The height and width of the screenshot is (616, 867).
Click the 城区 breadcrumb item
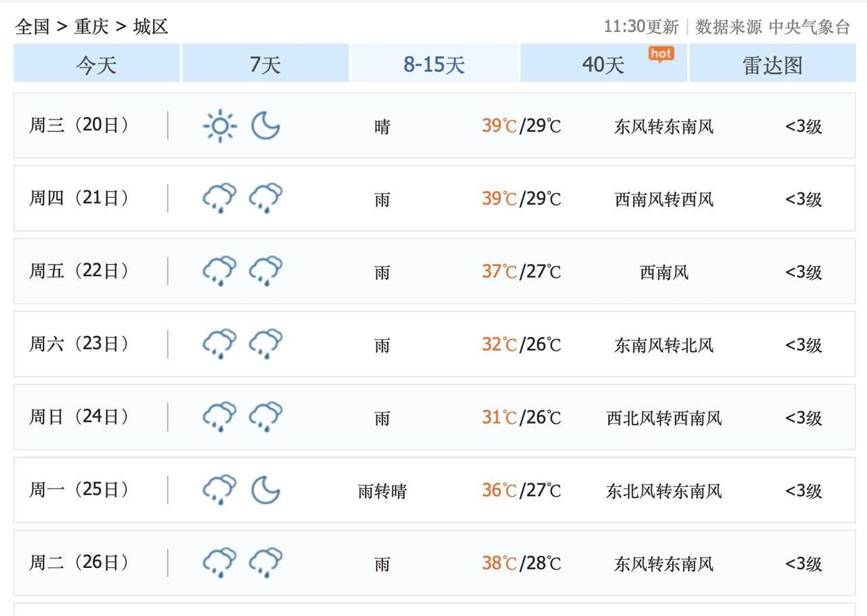pyautogui.click(x=150, y=26)
